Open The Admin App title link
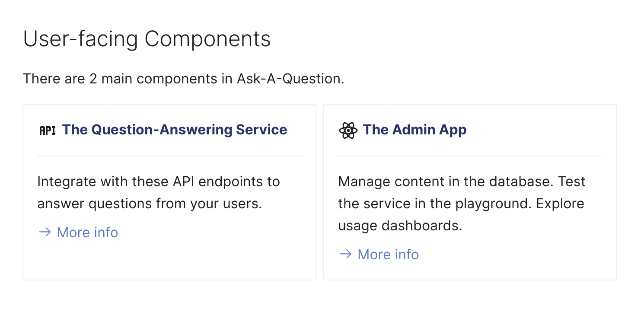Image resolution: width=644 pixels, height=312 pixels. [x=414, y=130]
